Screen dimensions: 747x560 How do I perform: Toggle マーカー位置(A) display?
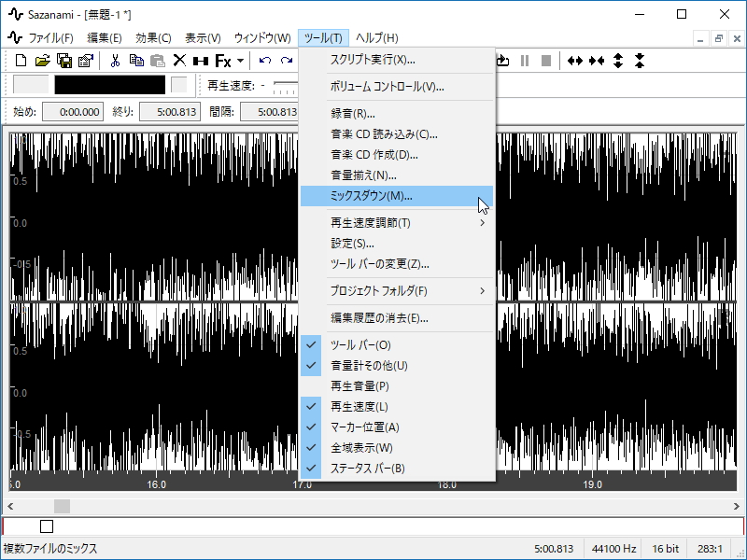pyautogui.click(x=397, y=427)
